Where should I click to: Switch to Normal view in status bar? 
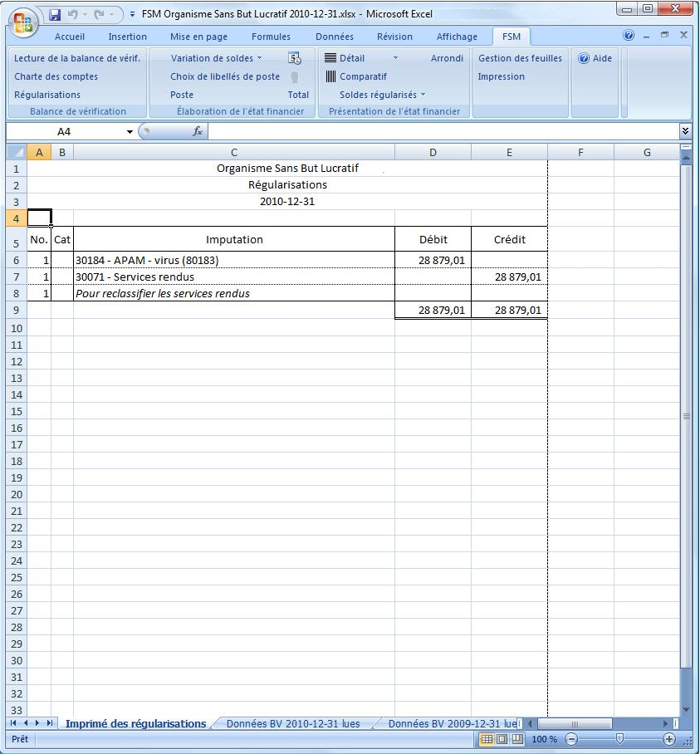[487, 739]
